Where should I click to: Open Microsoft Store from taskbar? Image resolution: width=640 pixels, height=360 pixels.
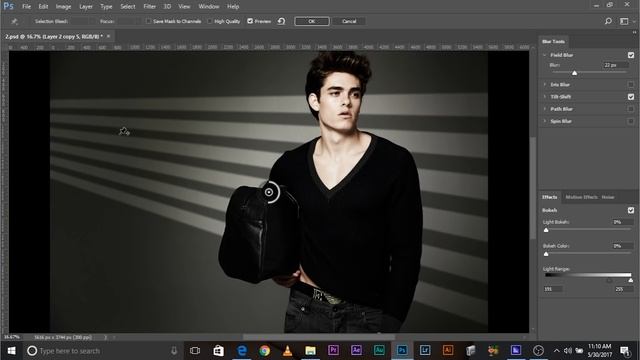pos(218,351)
